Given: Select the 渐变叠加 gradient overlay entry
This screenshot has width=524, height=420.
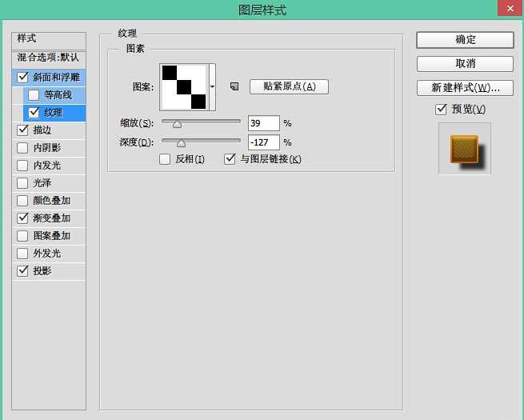Looking at the screenshot, I should [51, 218].
